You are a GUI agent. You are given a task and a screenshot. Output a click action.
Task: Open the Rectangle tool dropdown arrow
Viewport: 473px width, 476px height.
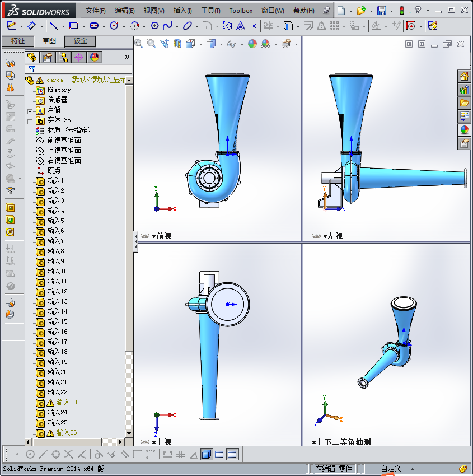83,27
